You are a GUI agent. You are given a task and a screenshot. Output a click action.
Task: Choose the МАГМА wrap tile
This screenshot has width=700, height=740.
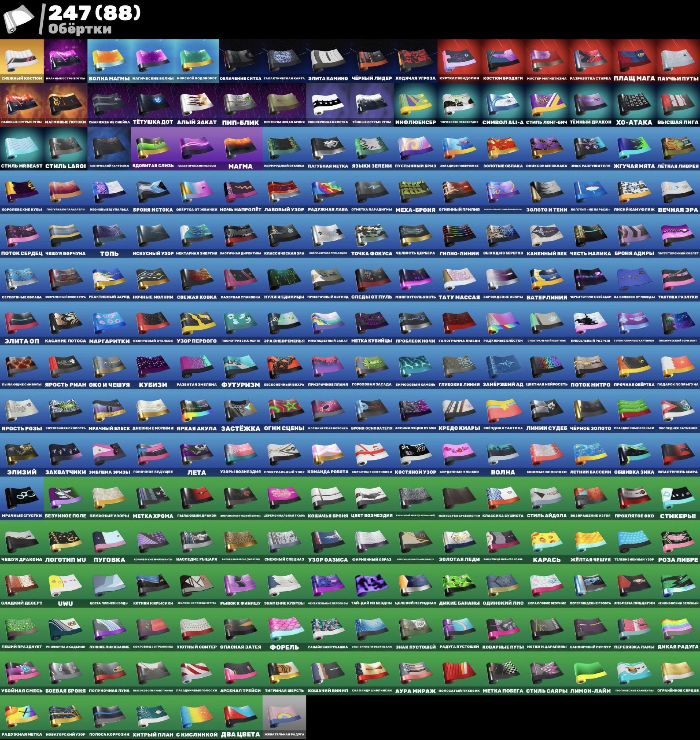(240, 146)
